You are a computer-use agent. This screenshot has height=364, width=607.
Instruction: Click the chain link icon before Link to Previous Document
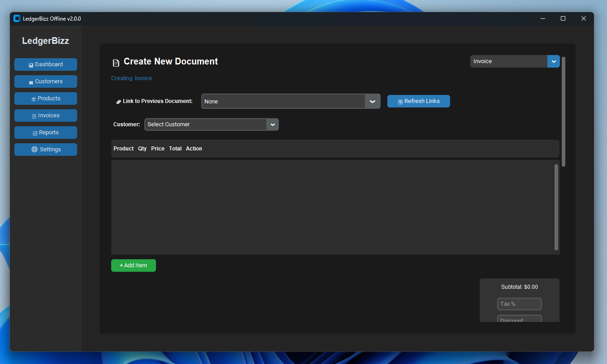[119, 101]
